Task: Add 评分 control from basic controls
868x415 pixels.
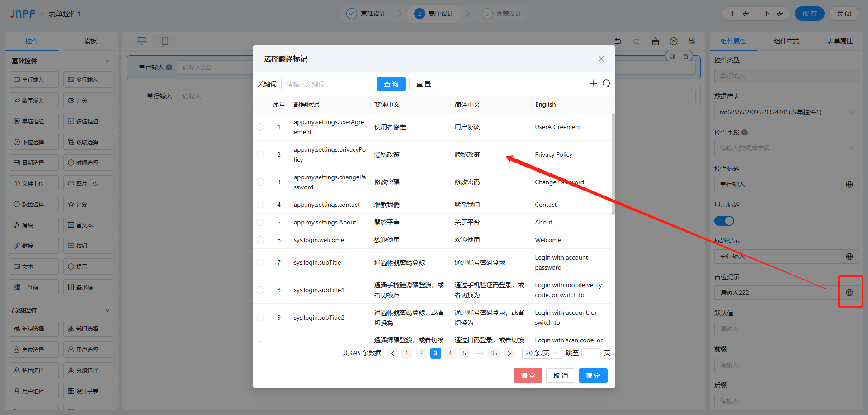Action: (88, 204)
